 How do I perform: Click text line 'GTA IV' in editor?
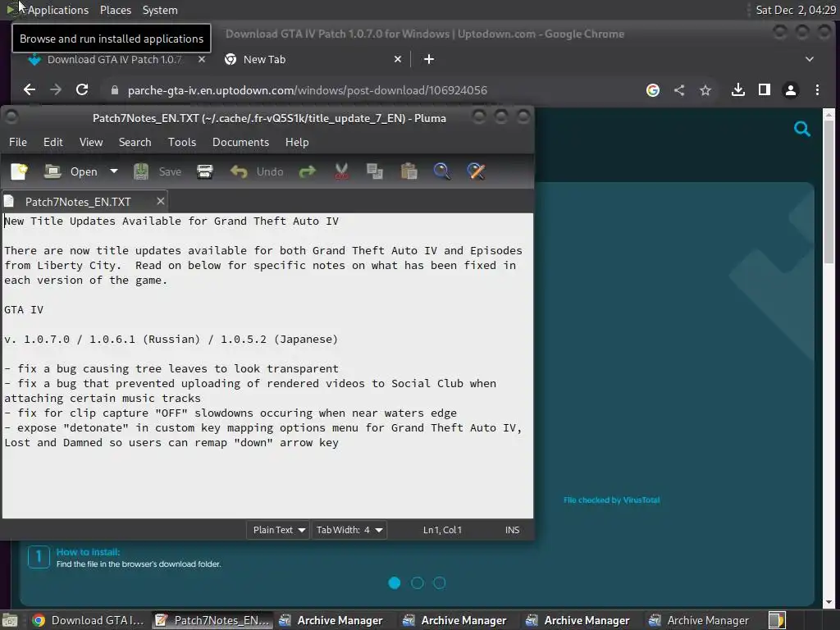pyautogui.click(x=24, y=309)
